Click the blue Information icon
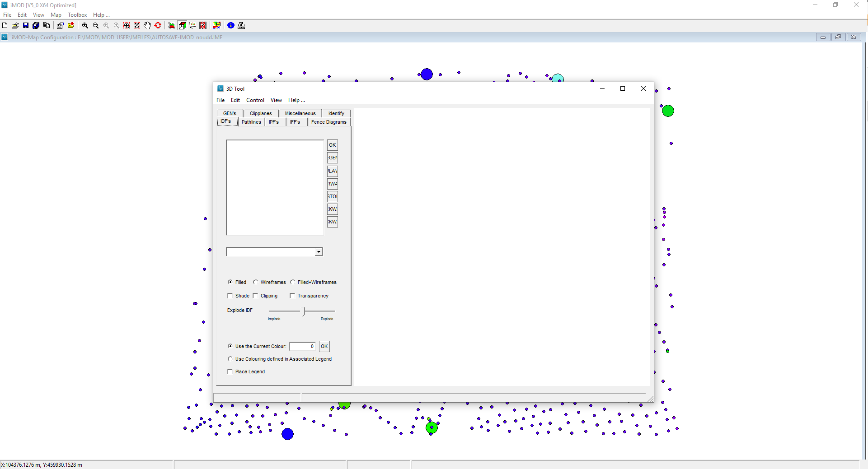Image resolution: width=868 pixels, height=469 pixels. point(231,26)
